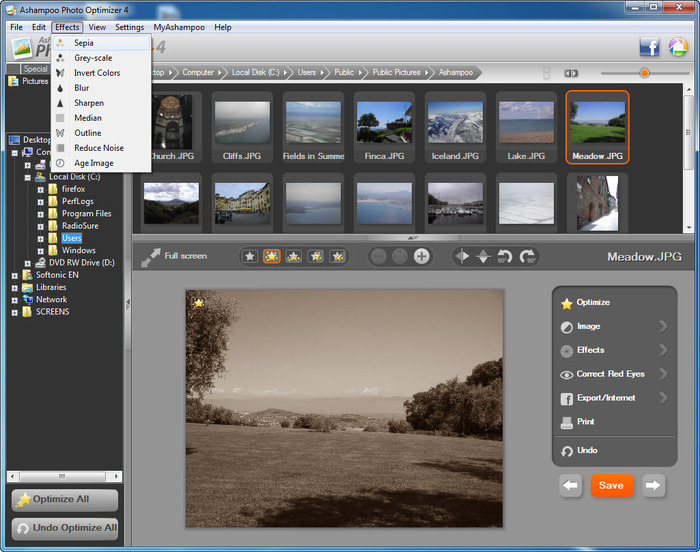700x552 pixels.
Task: Expand the Users folder node
Action: (x=41, y=238)
